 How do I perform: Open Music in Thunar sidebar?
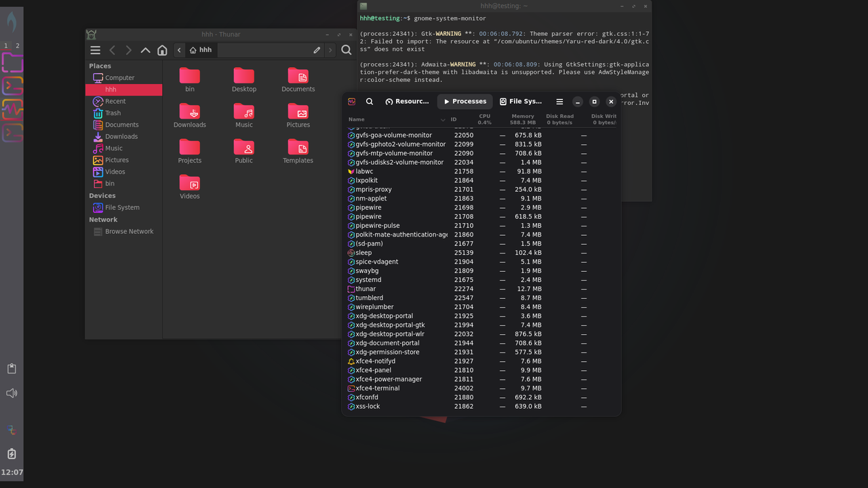tap(123, 148)
